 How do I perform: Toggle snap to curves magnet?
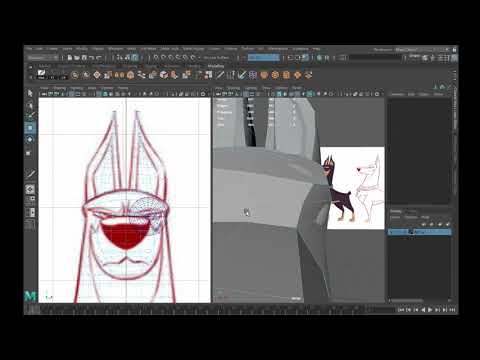point(163,58)
